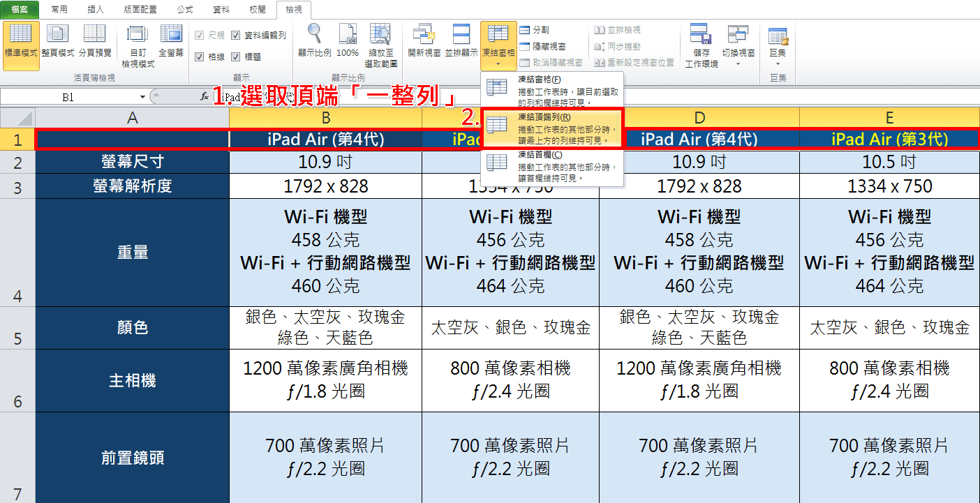Choose 凍結首欄 freeze first column
Viewport: 980px width, 503px height.
[552, 167]
